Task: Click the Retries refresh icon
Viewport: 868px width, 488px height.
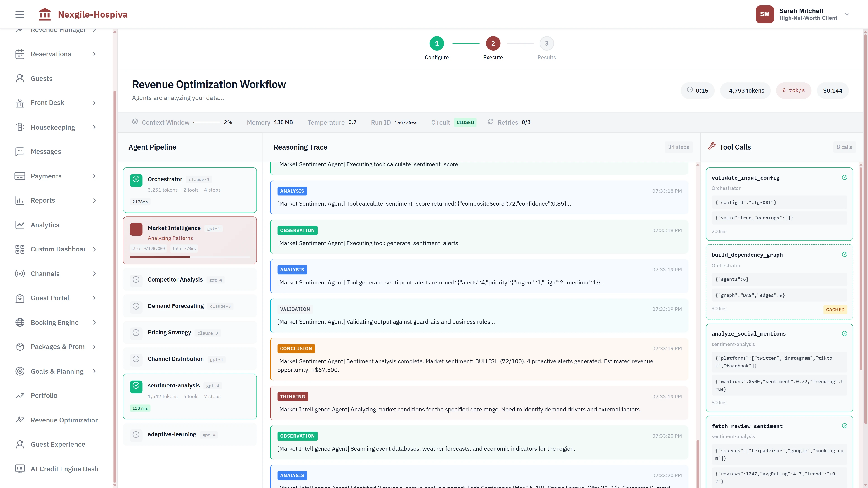Action: pyautogui.click(x=491, y=122)
